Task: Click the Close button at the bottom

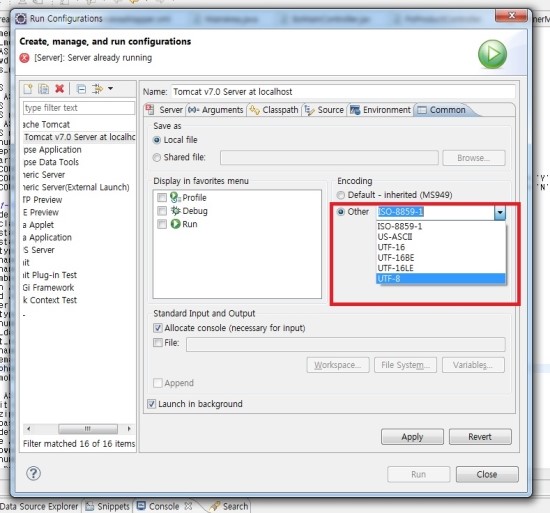Action: click(487, 474)
